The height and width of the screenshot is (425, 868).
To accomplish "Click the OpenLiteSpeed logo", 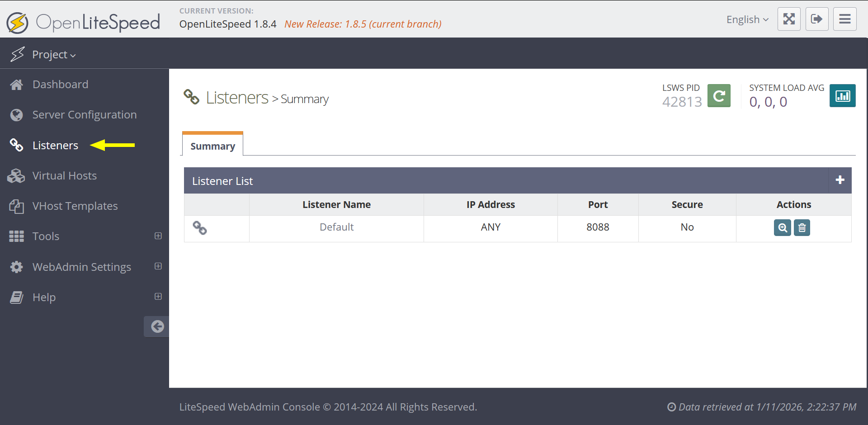I will pyautogui.click(x=84, y=22).
